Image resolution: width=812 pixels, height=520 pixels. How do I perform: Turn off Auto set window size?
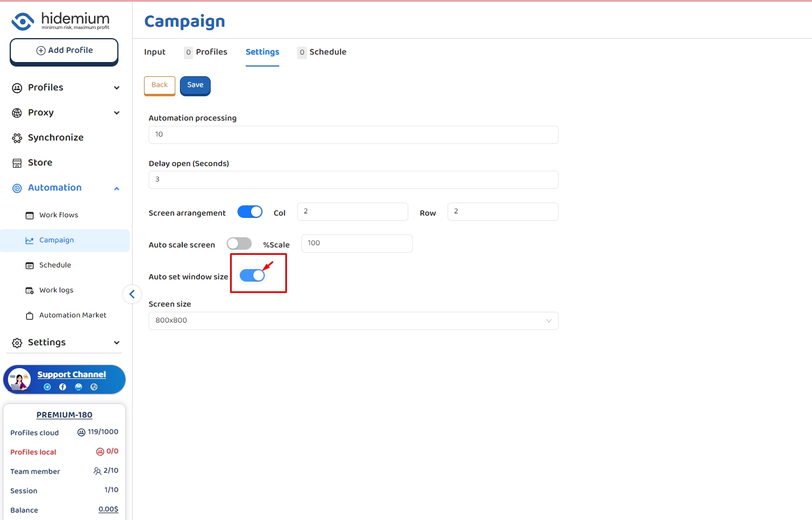tap(252, 276)
